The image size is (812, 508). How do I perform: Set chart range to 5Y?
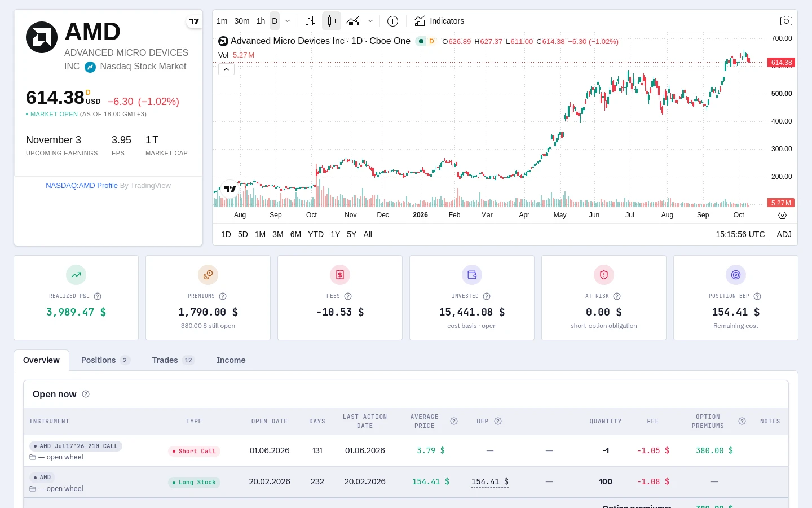(x=351, y=234)
